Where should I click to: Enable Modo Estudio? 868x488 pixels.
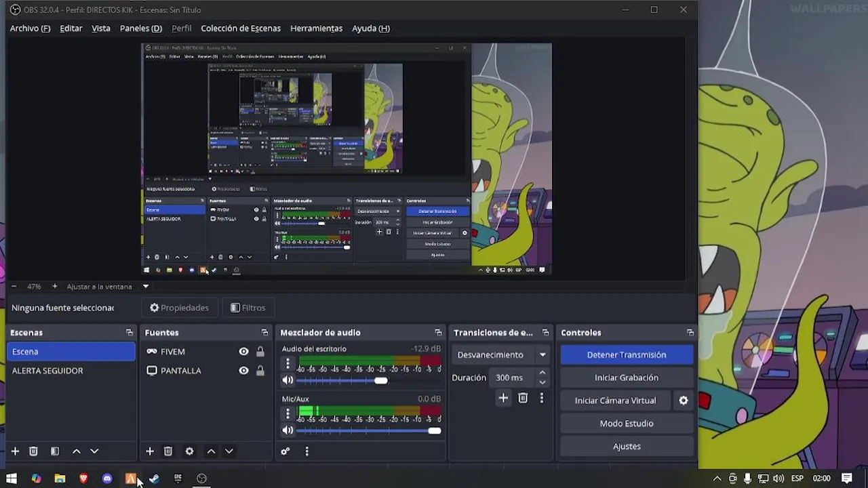[627, 424]
